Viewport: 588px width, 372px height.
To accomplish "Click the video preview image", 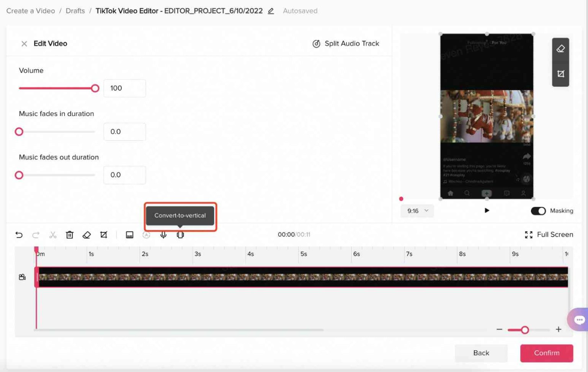I will 487,116.
